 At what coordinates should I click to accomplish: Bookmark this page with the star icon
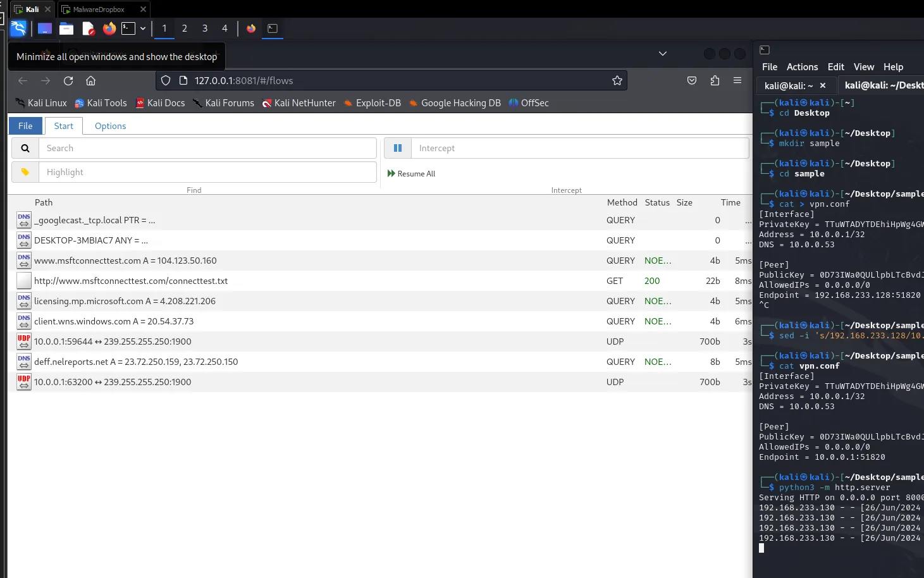pos(617,81)
